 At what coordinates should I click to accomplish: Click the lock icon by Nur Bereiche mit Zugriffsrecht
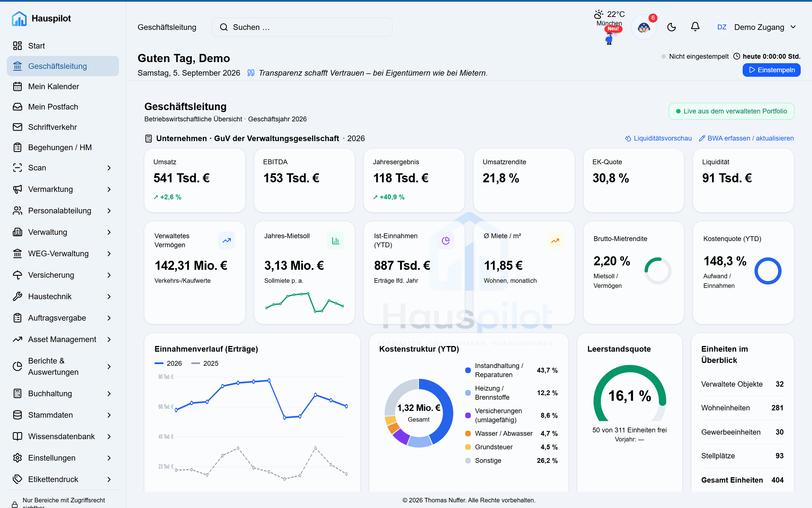tap(15, 504)
